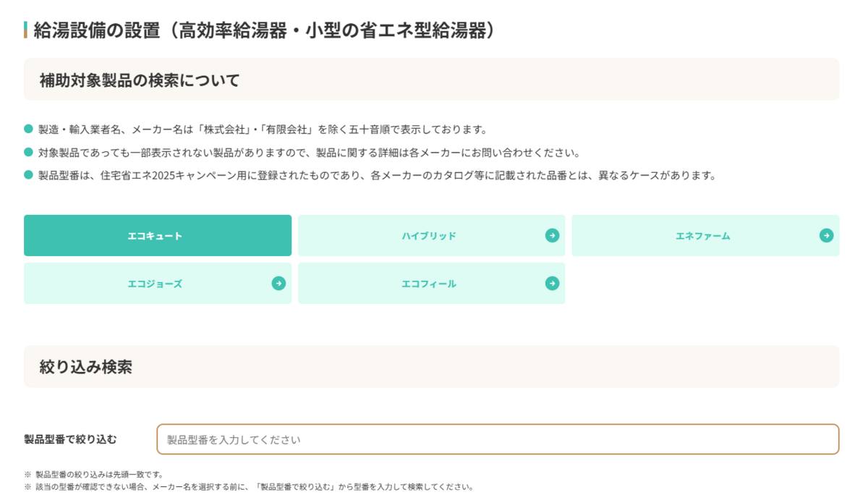The width and height of the screenshot is (868, 500).
Task: Switch to the エコジョーズ category
Action: (x=158, y=283)
